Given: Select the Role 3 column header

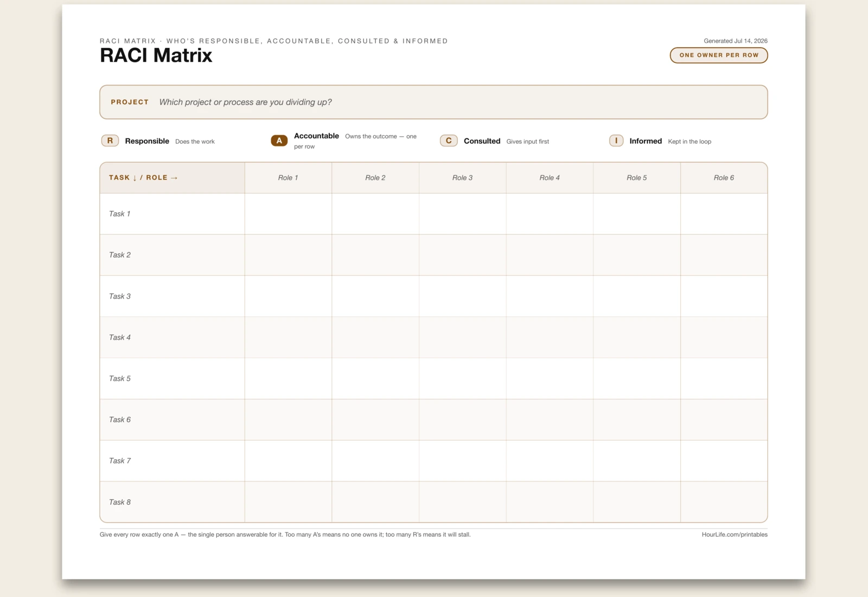Looking at the screenshot, I should (x=463, y=177).
